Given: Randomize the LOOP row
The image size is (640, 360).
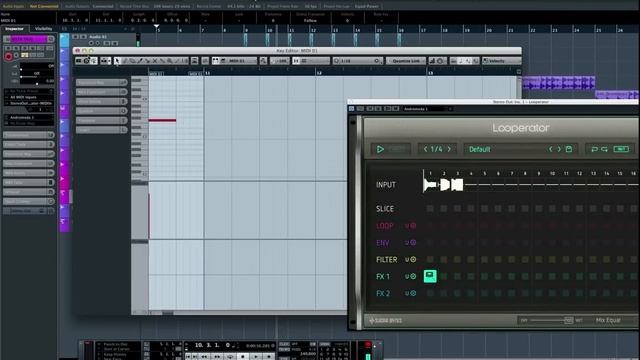Looking at the screenshot, I should click(x=407, y=226).
